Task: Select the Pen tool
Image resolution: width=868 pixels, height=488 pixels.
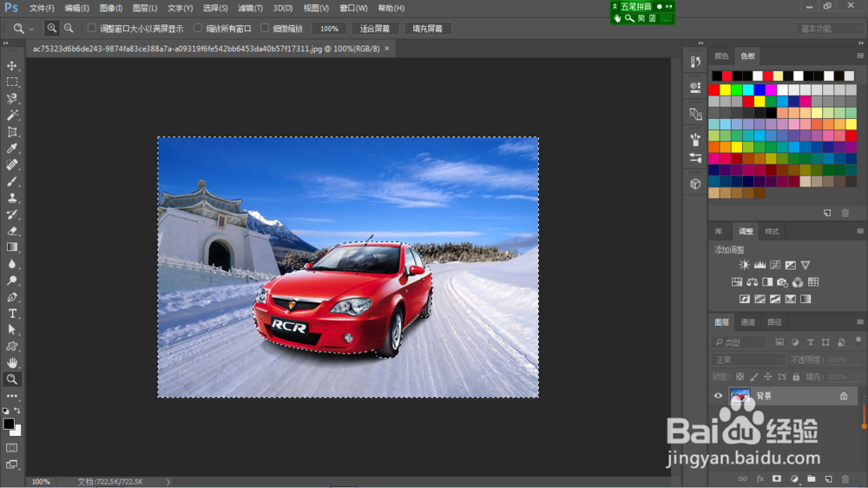Action: [x=11, y=297]
